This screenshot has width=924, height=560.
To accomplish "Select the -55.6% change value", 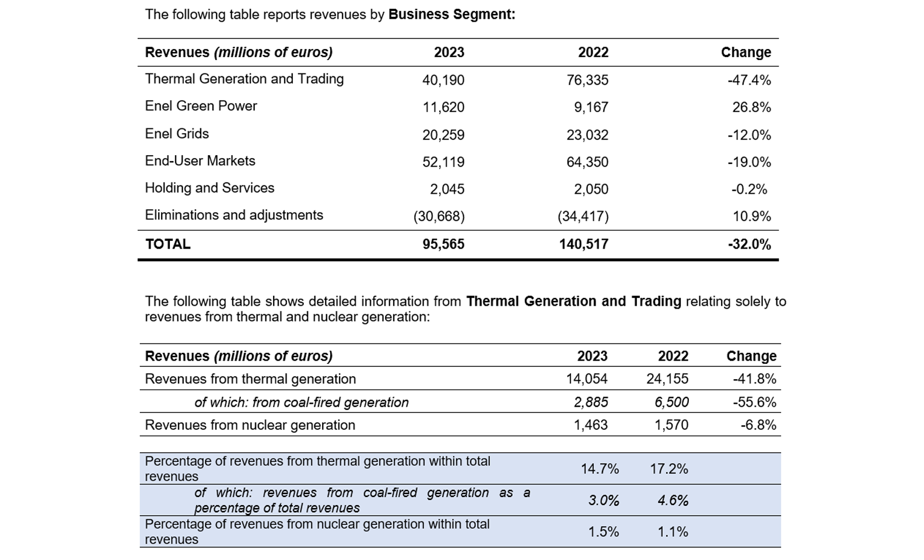I will coord(755,402).
